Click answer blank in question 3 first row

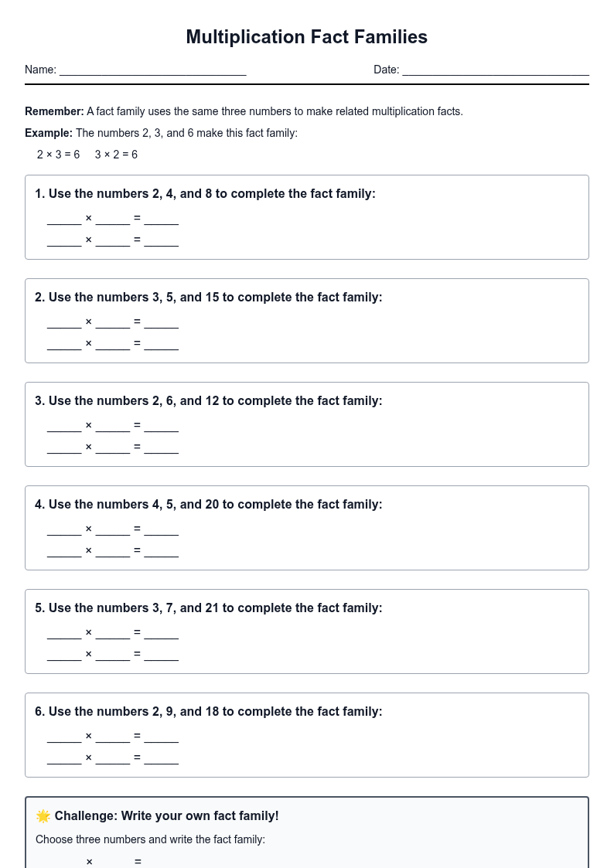(161, 426)
